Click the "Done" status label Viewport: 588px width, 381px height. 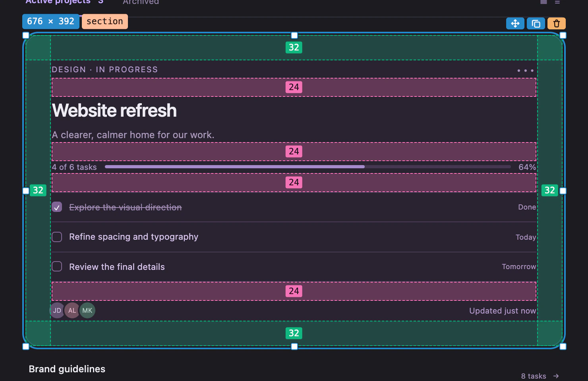coord(527,207)
